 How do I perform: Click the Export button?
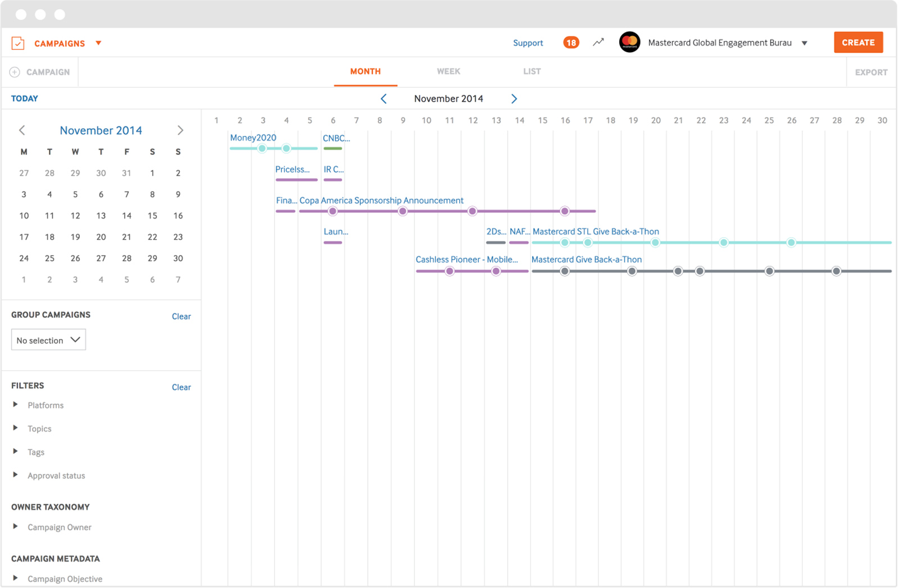pyautogui.click(x=871, y=72)
